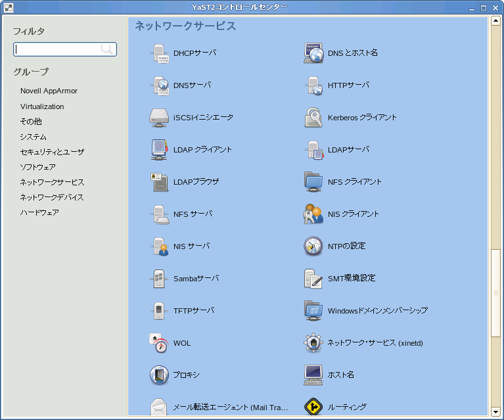The image size is (504, 420).
Task: Click the NTPの設定 clock icon
Action: coord(313,246)
